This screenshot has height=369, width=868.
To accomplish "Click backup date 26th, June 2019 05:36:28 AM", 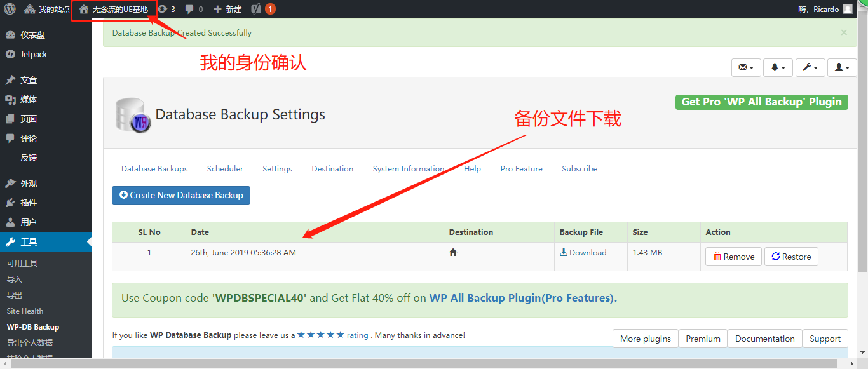I will pyautogui.click(x=243, y=252).
